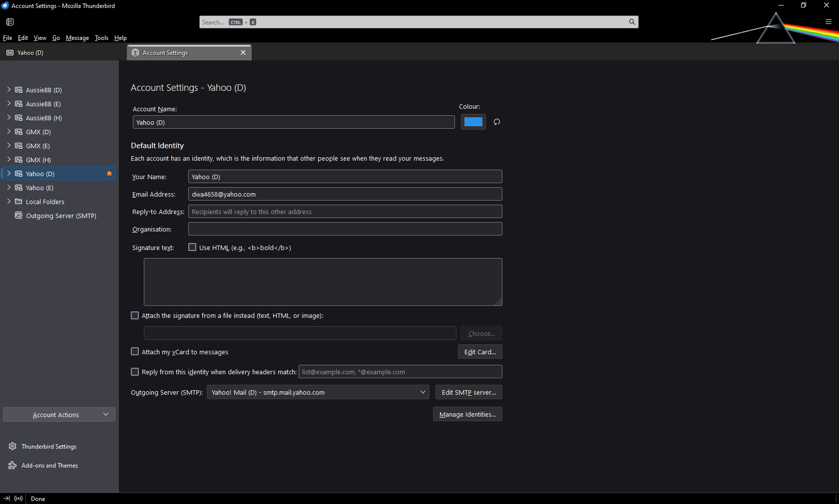Expand the AussieBB (D) account tree
Image resolution: width=839 pixels, height=504 pixels.
(x=8, y=90)
